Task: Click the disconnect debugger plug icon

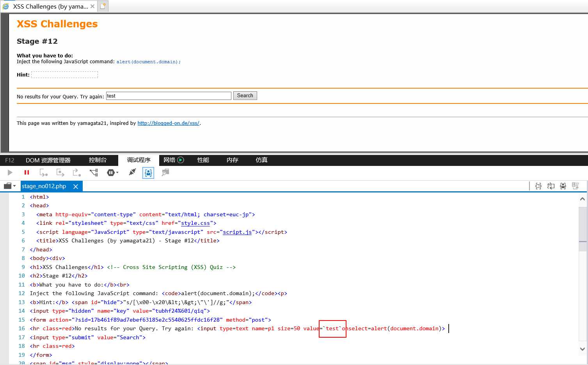Action: click(132, 172)
